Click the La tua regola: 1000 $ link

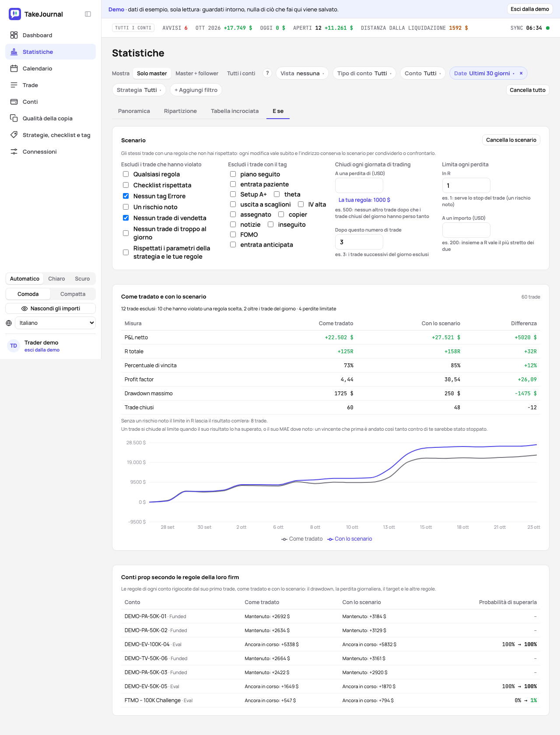point(364,200)
